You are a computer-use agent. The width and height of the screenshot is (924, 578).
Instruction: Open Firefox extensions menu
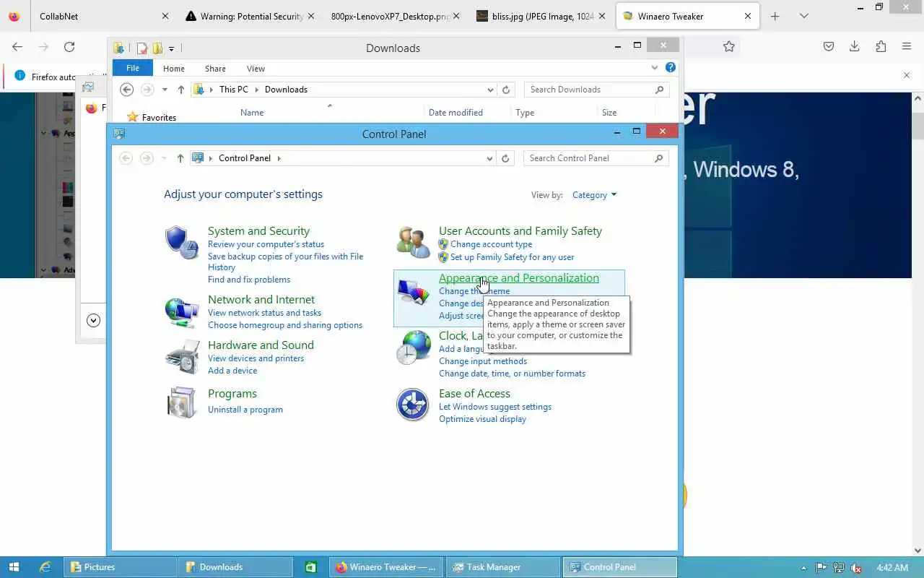(x=881, y=47)
